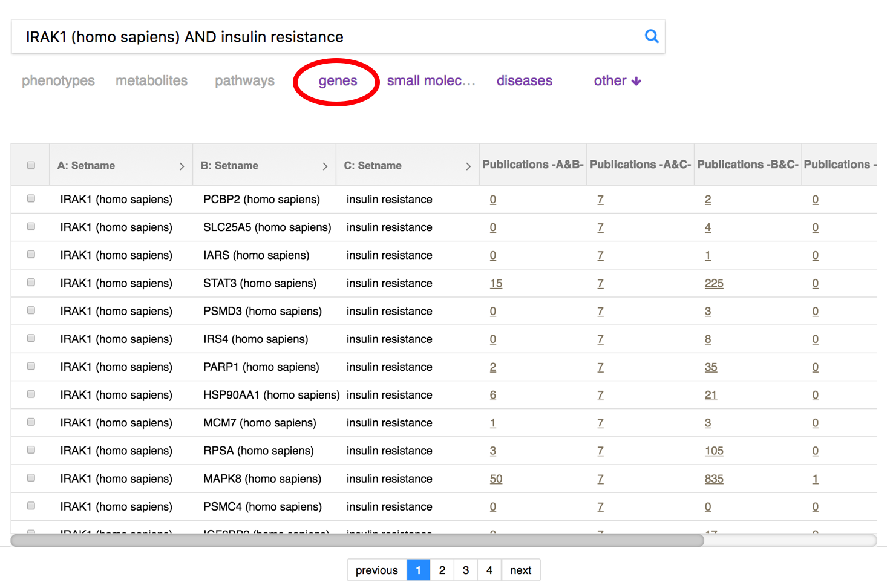
Task: Expand the B: Setname column chevron
Action: pyautogui.click(x=325, y=166)
